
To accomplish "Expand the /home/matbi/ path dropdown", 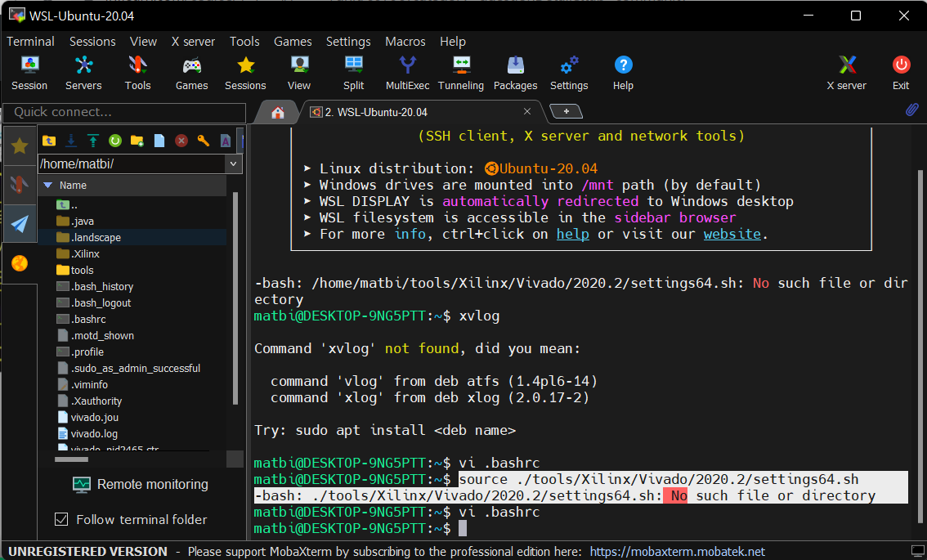I will pos(235,164).
